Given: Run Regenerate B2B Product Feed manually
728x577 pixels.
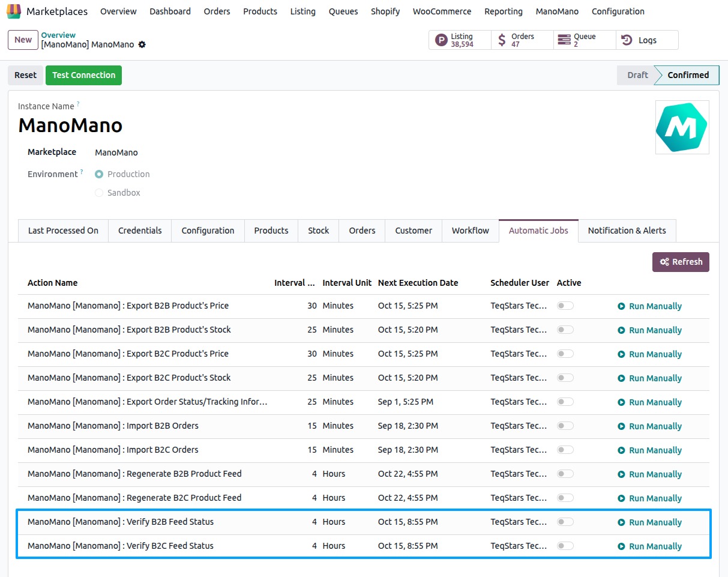Looking at the screenshot, I should (650, 474).
